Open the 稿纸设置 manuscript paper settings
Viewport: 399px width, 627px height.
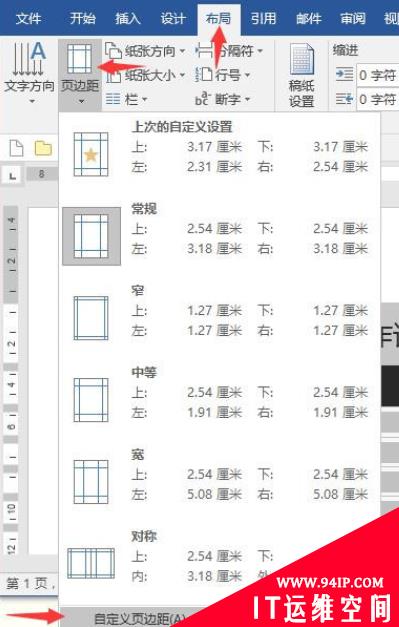click(301, 75)
